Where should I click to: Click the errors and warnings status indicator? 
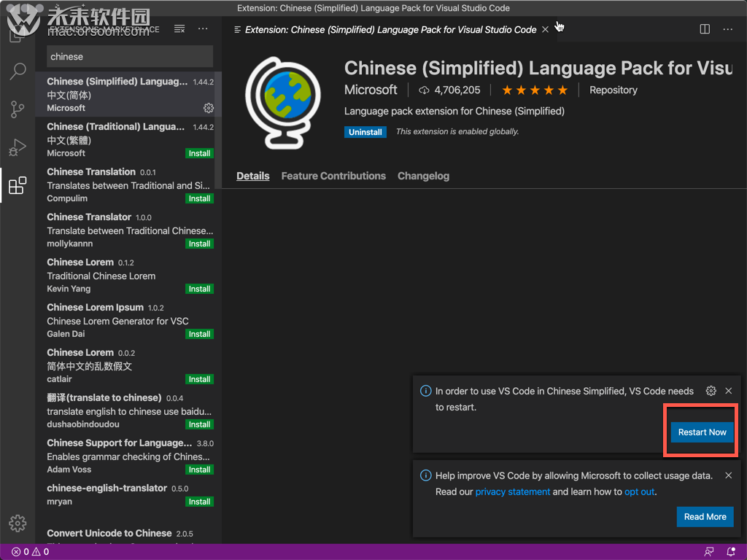[30, 551]
